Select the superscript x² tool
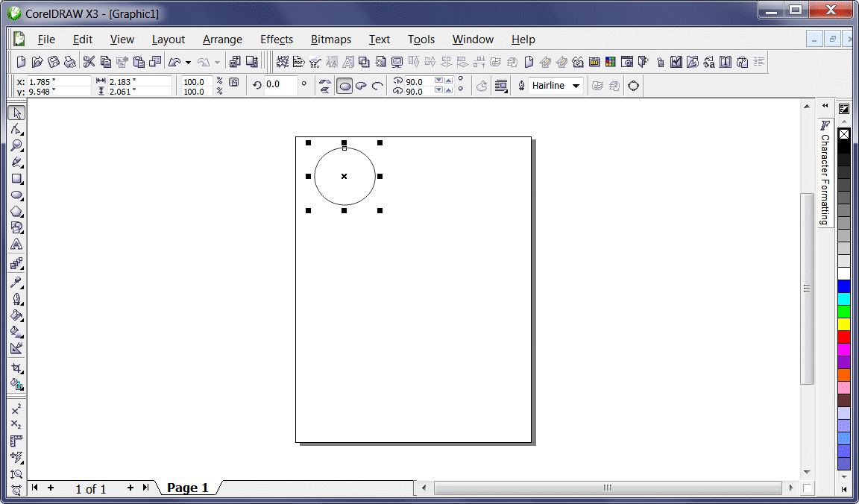 (x=16, y=410)
